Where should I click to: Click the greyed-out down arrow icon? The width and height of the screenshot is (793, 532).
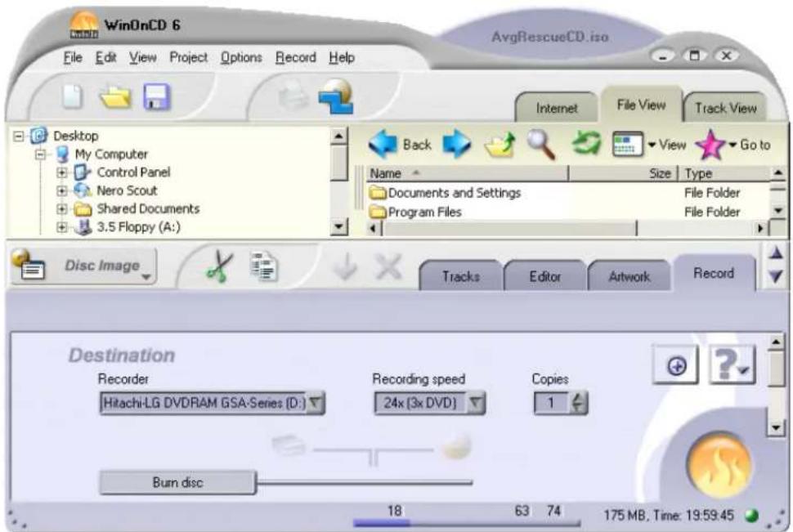(x=346, y=266)
